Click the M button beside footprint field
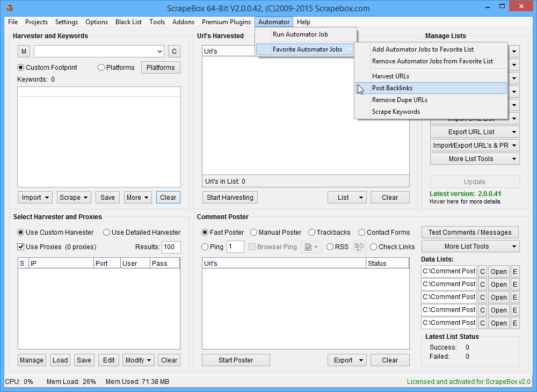 click(x=24, y=52)
